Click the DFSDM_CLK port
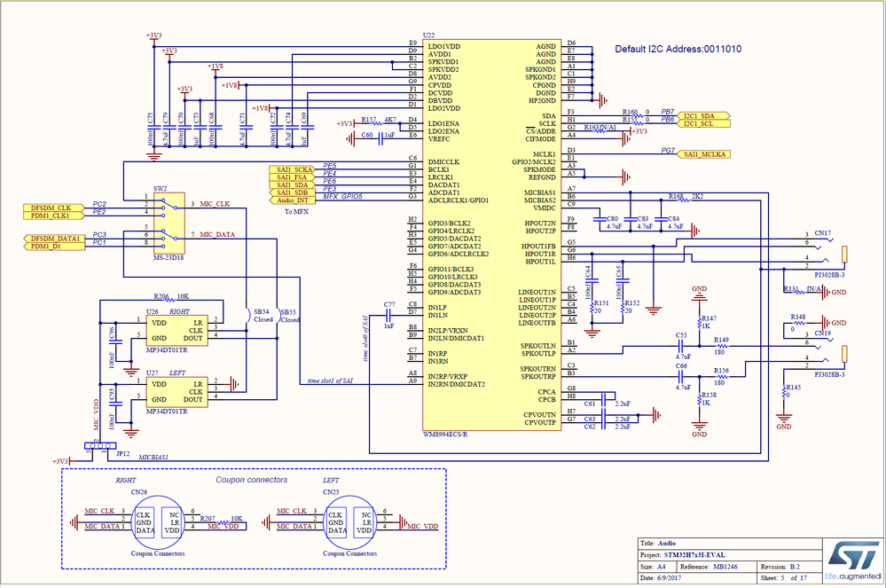This screenshot has height=588, width=886. pos(54,208)
